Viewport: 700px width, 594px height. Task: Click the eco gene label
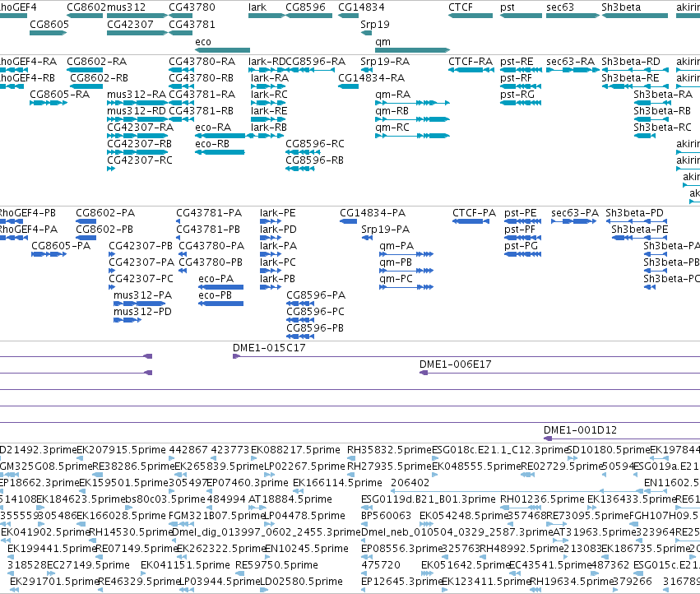point(203,42)
